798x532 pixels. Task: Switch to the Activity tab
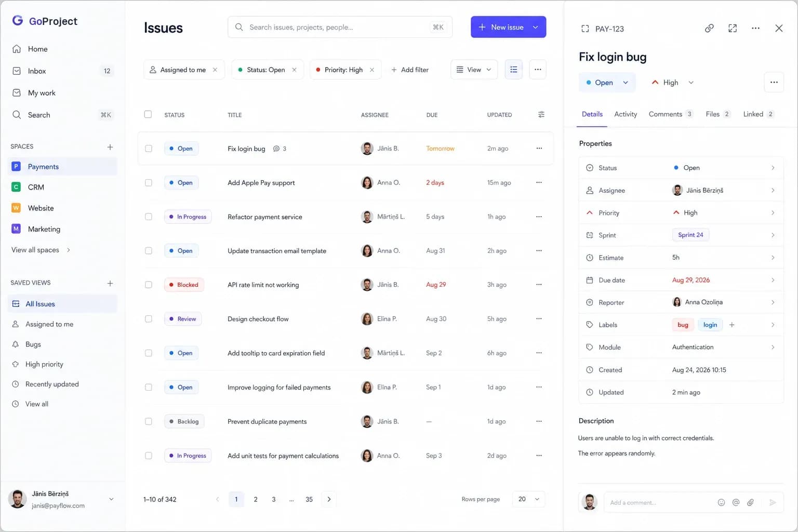626,114
